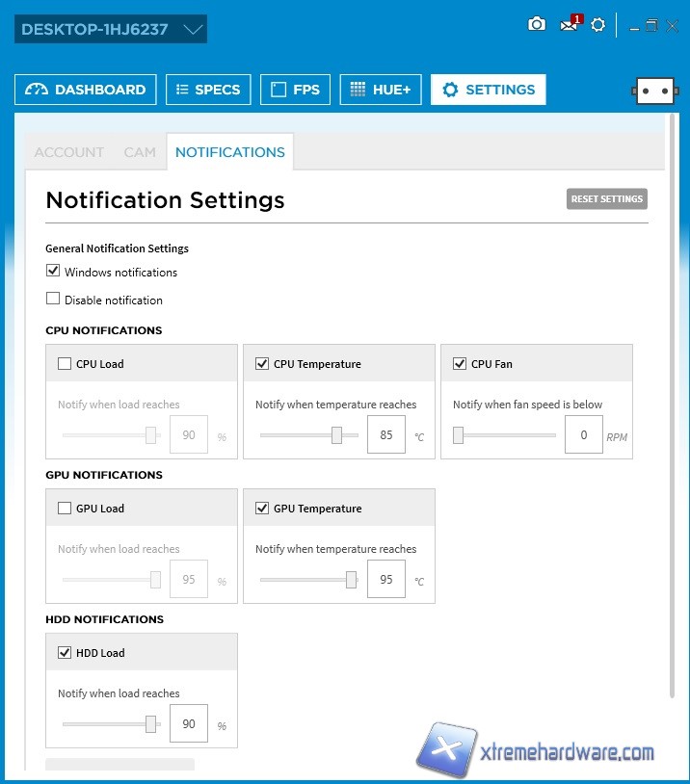Click the CPU Fan RPM input field
The height and width of the screenshot is (784, 690).
point(584,435)
